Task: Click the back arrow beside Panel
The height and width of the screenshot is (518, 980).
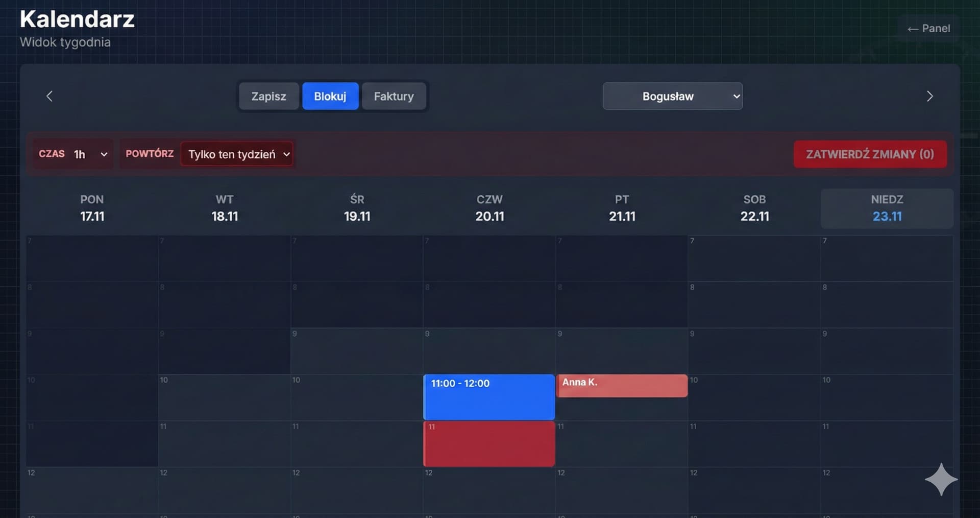Action: pos(913,29)
